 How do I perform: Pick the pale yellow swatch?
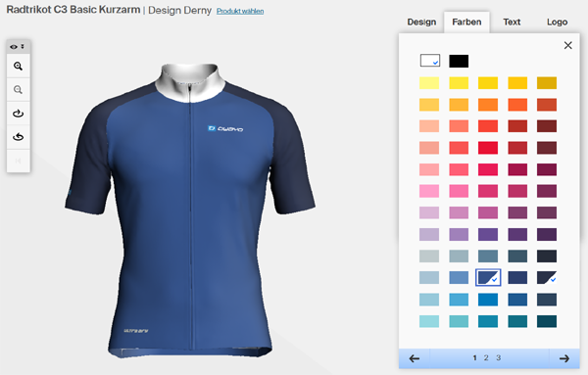click(x=429, y=83)
